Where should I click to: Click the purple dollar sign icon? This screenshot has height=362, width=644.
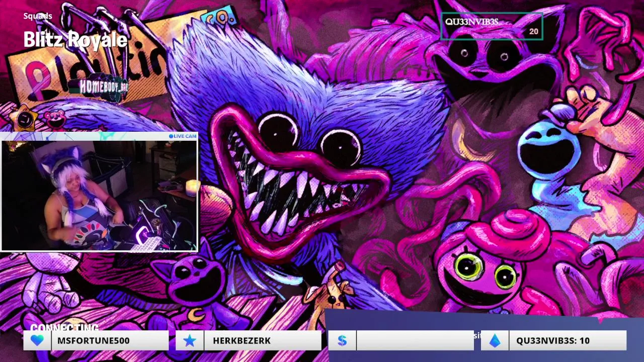342,340
